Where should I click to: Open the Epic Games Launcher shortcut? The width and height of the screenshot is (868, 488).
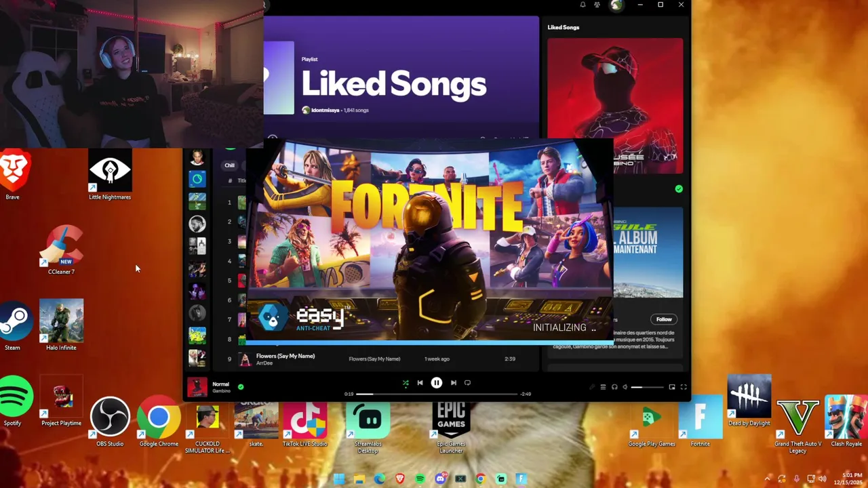[x=451, y=427]
